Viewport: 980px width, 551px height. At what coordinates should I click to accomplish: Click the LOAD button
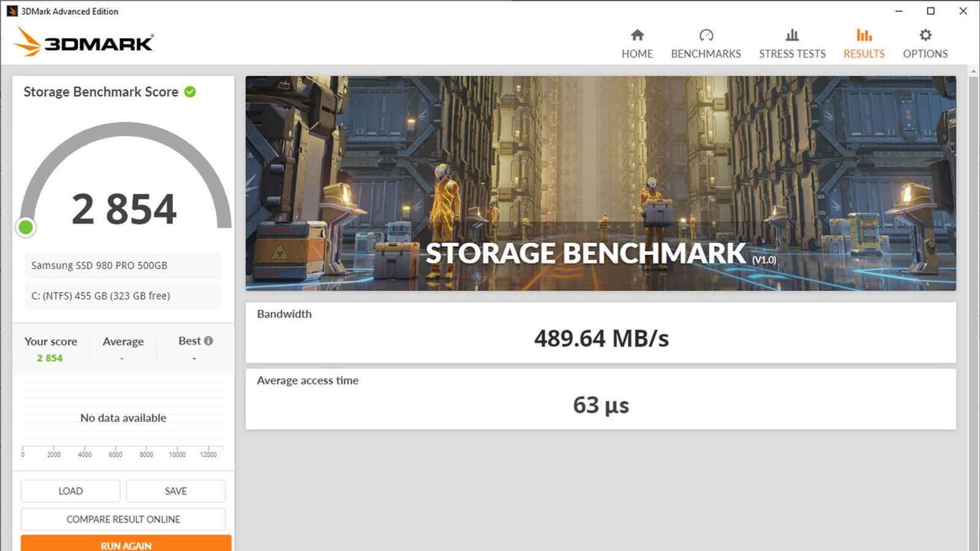[x=70, y=491]
